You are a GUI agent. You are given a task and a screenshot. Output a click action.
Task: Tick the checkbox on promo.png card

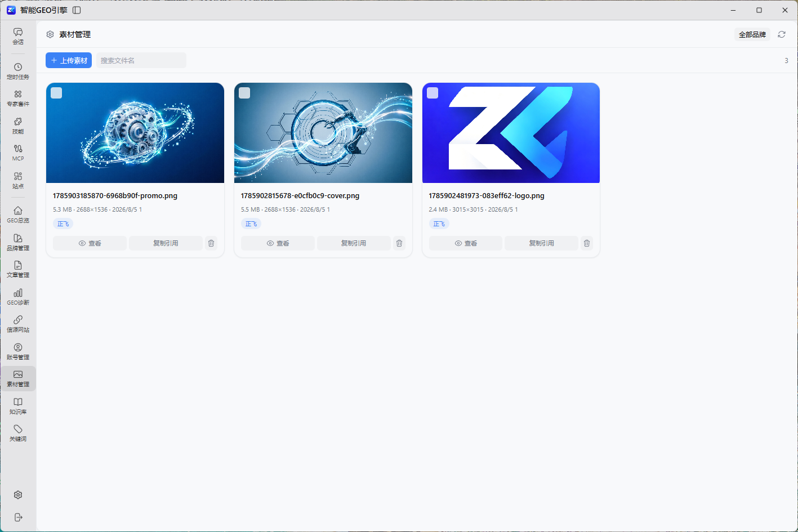point(56,93)
